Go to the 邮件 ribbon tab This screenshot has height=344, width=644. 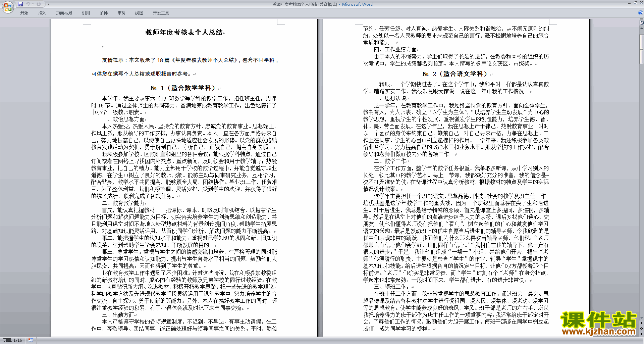[x=104, y=13]
